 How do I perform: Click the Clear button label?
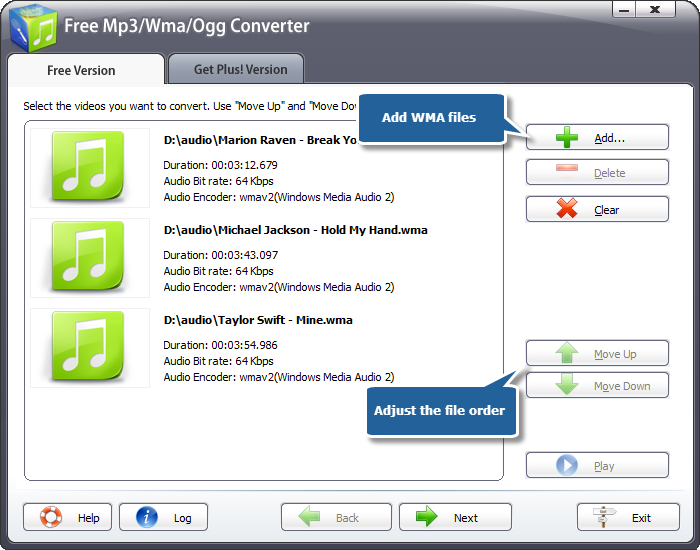tap(606, 210)
